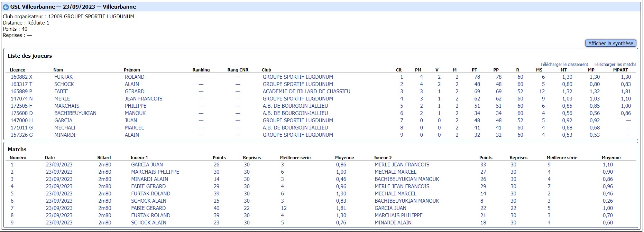
Task: Click first name MANOUK
Action: click(x=135, y=113)
